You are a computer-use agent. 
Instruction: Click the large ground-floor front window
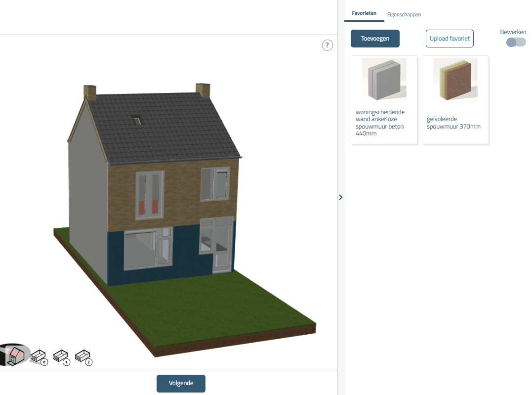141,250
